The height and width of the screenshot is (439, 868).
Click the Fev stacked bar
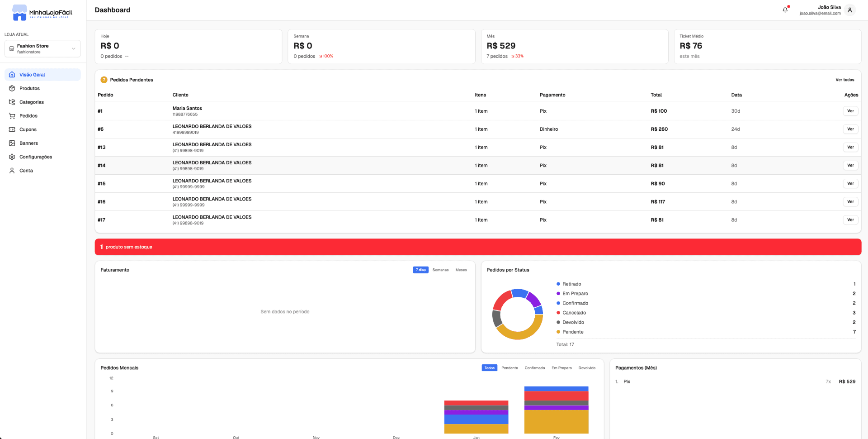tap(556, 410)
